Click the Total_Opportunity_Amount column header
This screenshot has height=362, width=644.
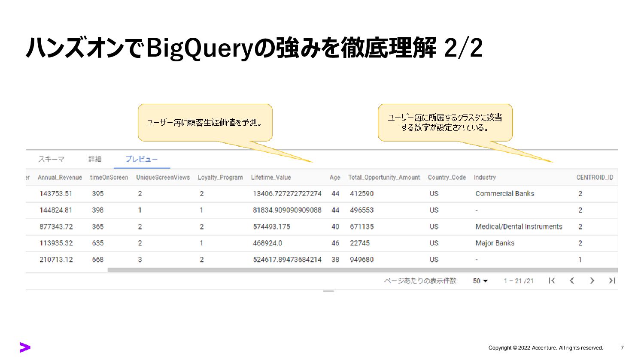coord(384,178)
